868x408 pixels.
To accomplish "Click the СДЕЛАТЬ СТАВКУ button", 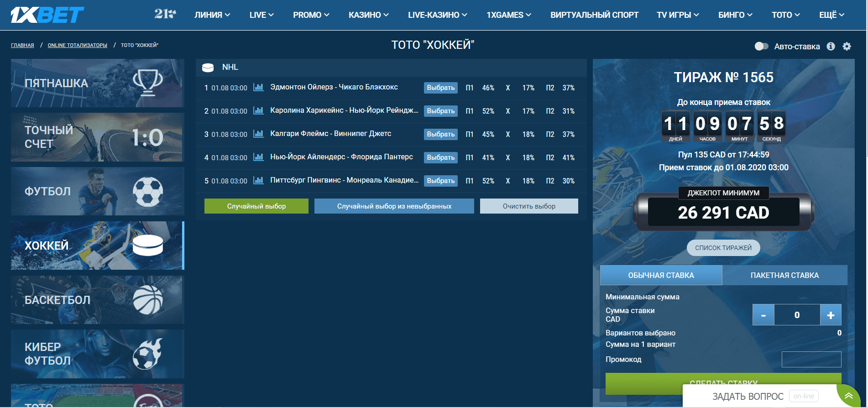I will pyautogui.click(x=723, y=383).
